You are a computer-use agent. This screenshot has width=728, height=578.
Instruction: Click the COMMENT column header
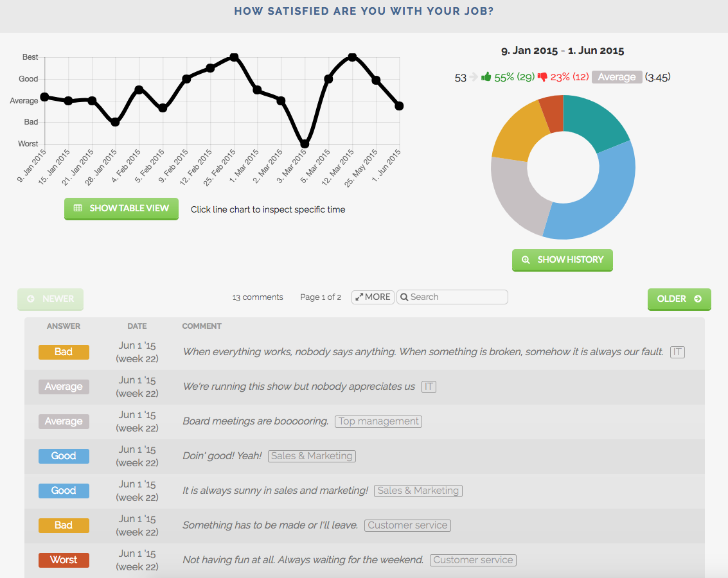(202, 326)
